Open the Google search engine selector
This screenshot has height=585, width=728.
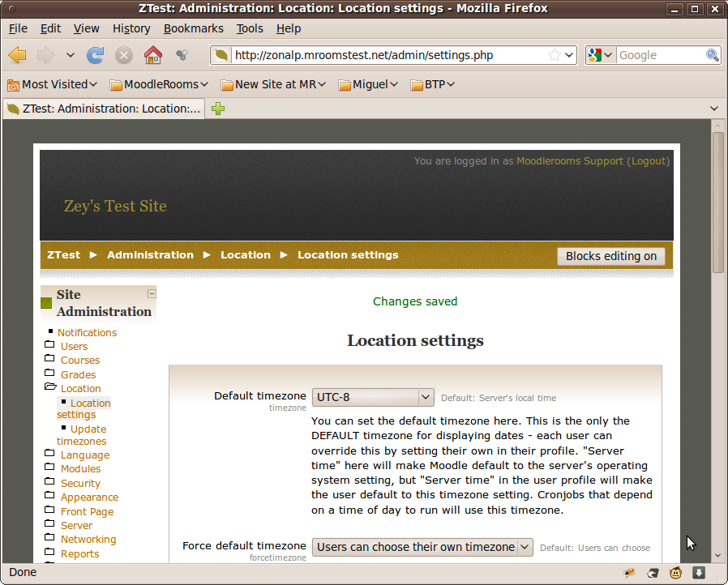coord(601,55)
